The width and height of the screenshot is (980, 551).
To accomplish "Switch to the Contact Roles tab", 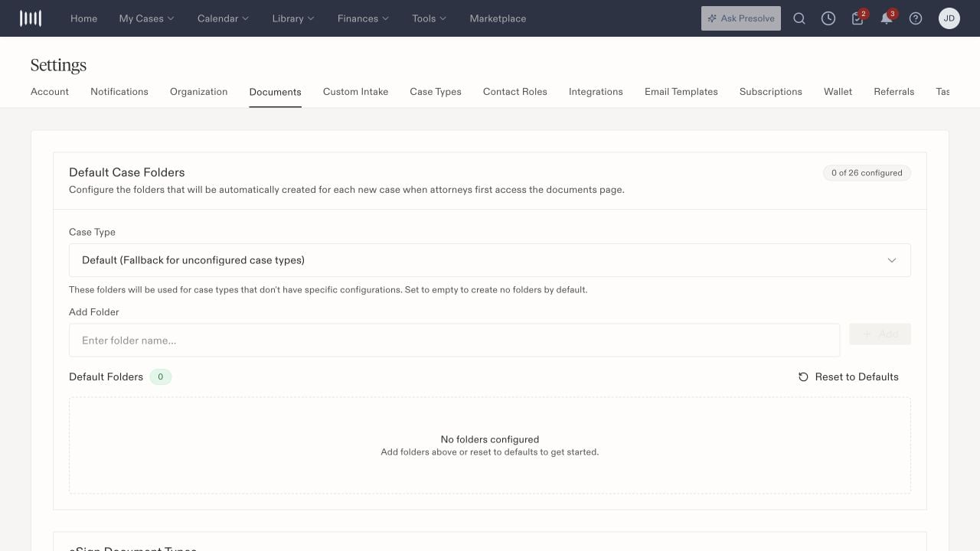I will click(x=515, y=92).
